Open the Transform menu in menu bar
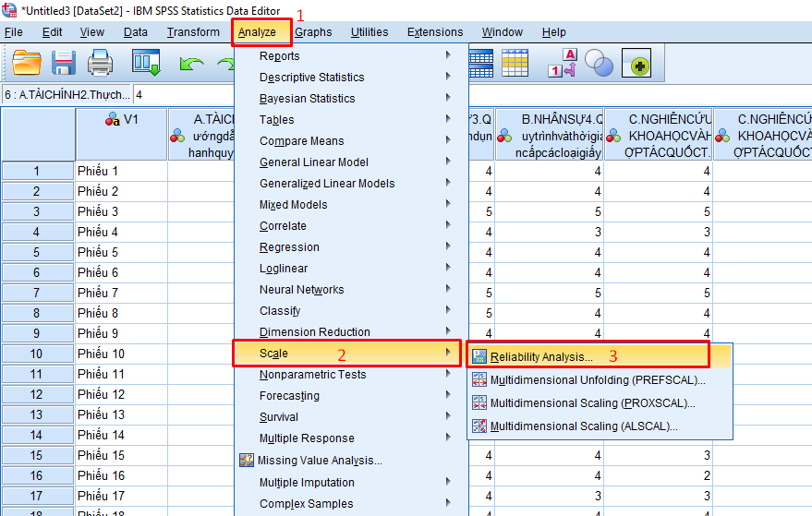Viewport: 812px width, 516px height. (193, 32)
